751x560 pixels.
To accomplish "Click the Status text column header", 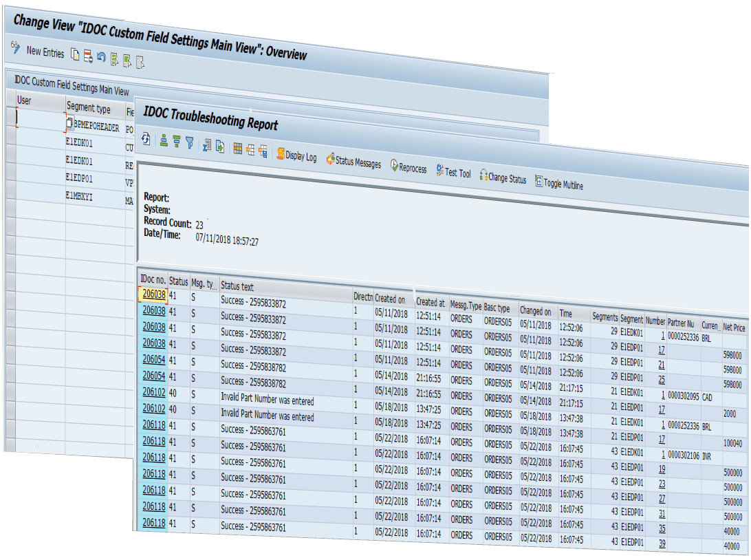I will click(x=285, y=288).
